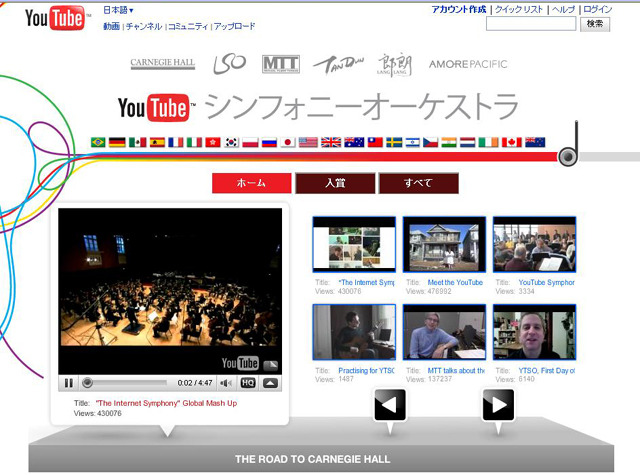Click the video seek bar handle
The width and height of the screenshot is (640, 475).
coord(87,383)
